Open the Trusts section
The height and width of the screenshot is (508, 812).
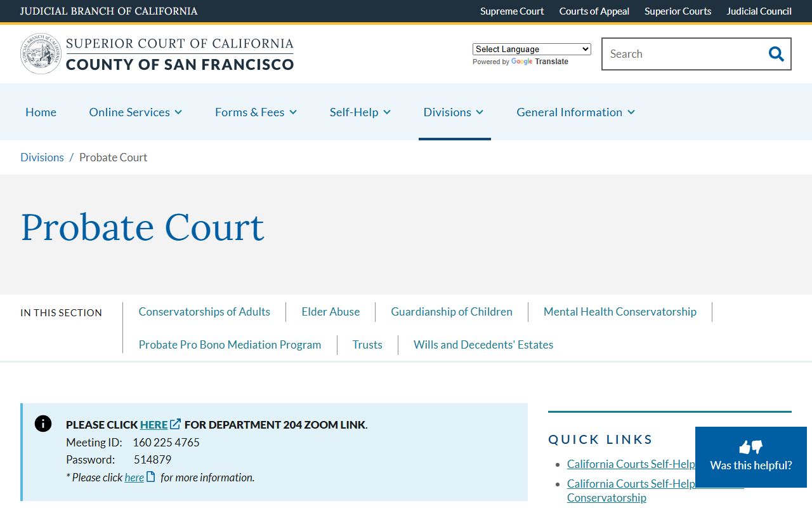point(367,345)
